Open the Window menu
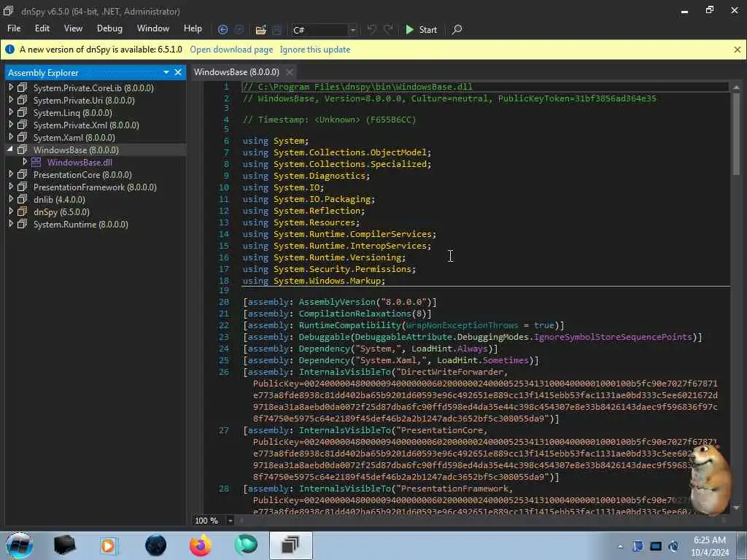This screenshot has height=560, width=747. click(153, 28)
